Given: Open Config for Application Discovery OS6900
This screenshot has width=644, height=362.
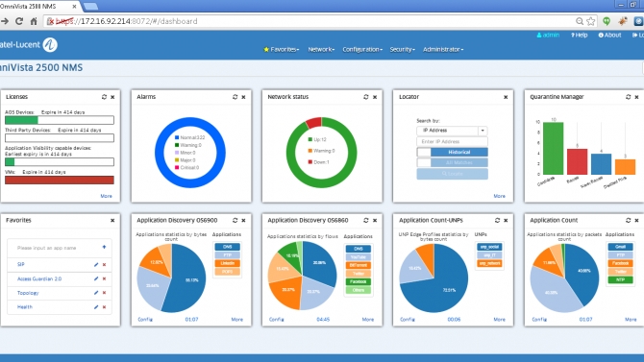Looking at the screenshot, I should click(x=145, y=319).
